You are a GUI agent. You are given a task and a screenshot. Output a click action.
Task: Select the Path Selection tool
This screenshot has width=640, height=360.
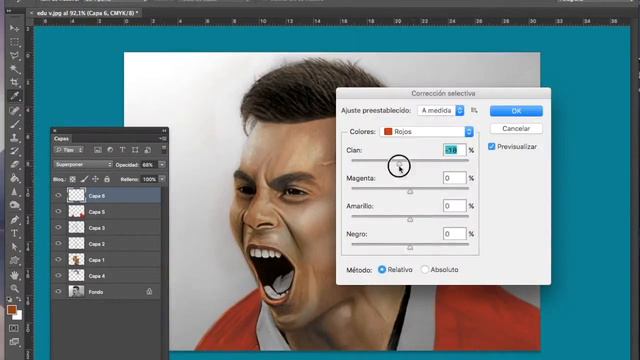coord(14,247)
